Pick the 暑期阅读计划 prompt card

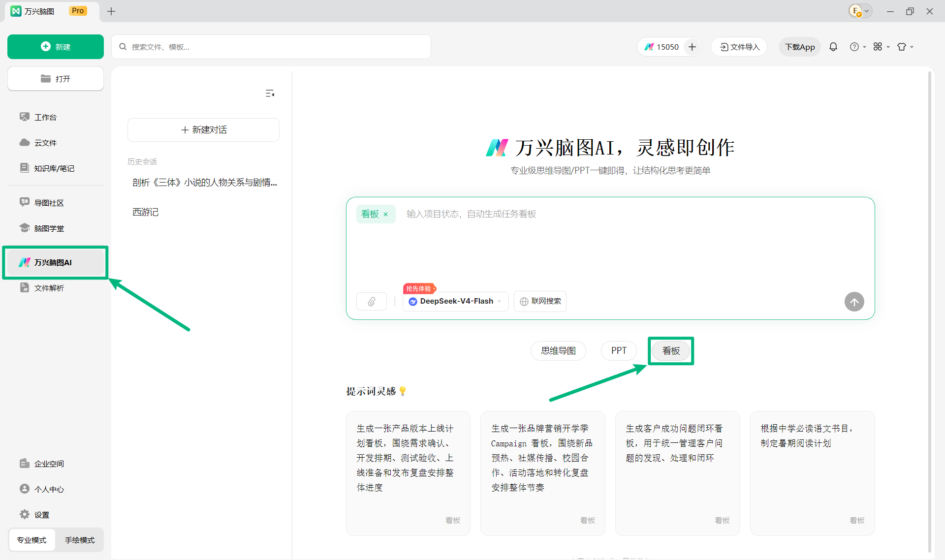pos(812,473)
